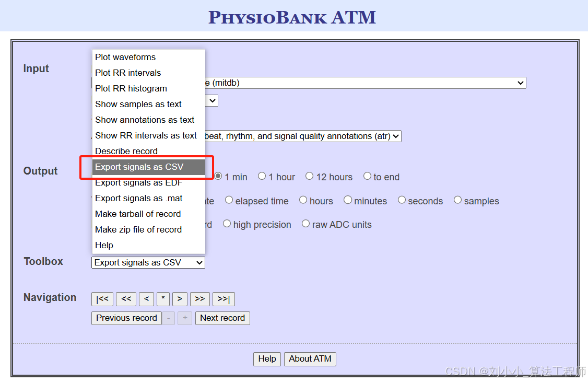Select 'raw ADC units' data format
Viewport: 588px width, 382px height.
click(x=305, y=224)
